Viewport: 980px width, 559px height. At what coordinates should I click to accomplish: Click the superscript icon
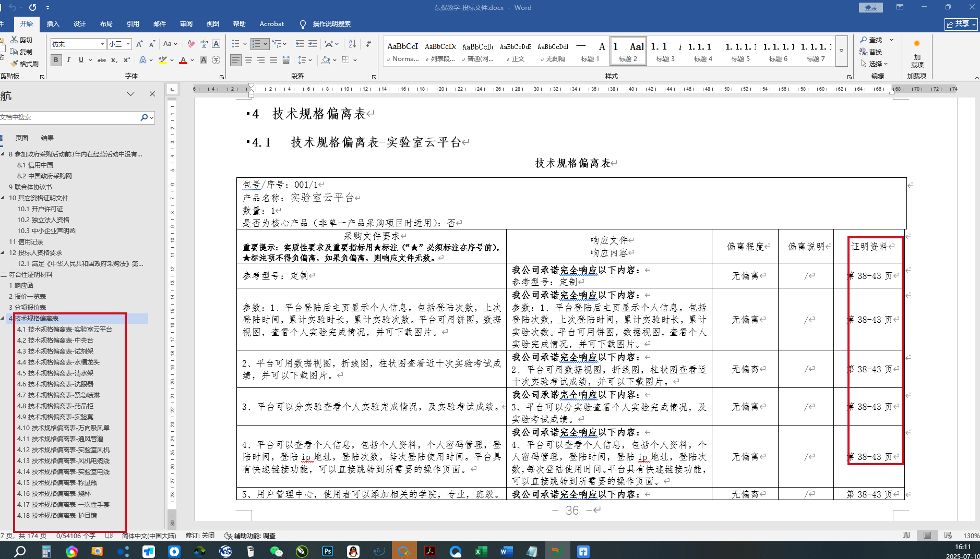point(126,60)
